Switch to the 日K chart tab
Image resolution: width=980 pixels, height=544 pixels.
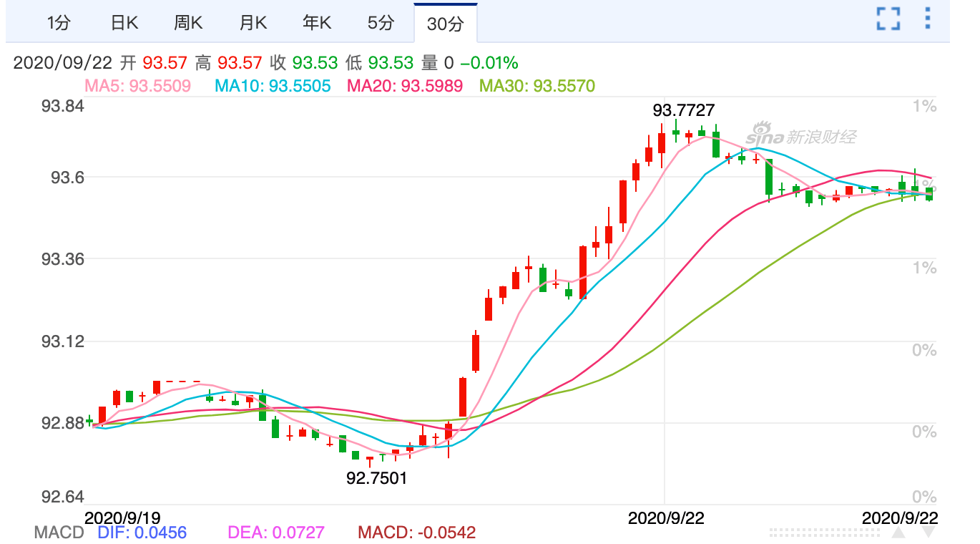click(124, 23)
